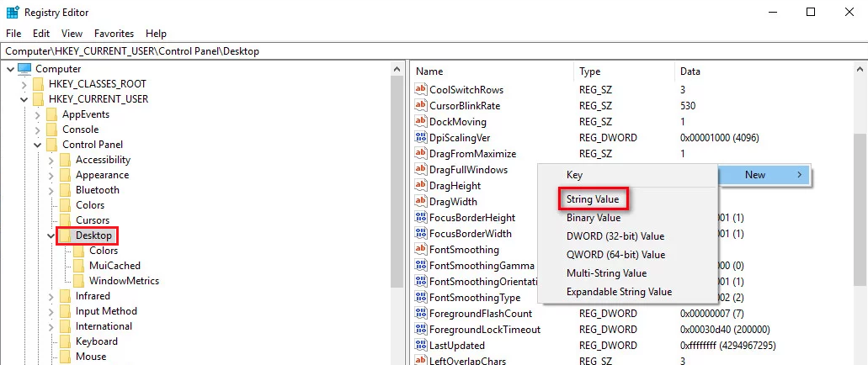Click the Registry Editor app icon in title bar
Viewport: 868px width, 365px height.
tap(13, 12)
